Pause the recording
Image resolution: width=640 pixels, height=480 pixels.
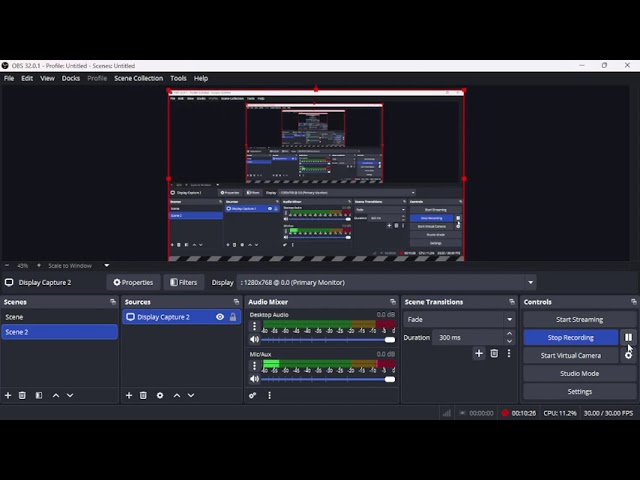point(628,337)
